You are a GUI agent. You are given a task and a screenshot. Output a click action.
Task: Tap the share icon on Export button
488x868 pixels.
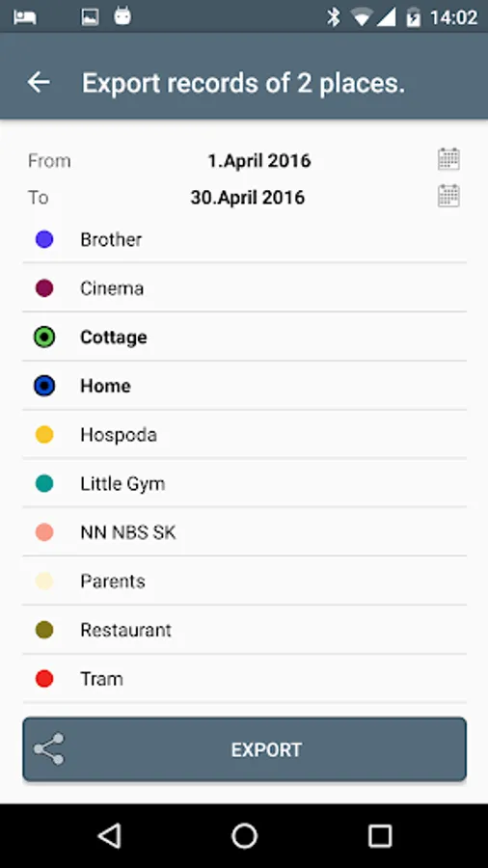tap(48, 749)
